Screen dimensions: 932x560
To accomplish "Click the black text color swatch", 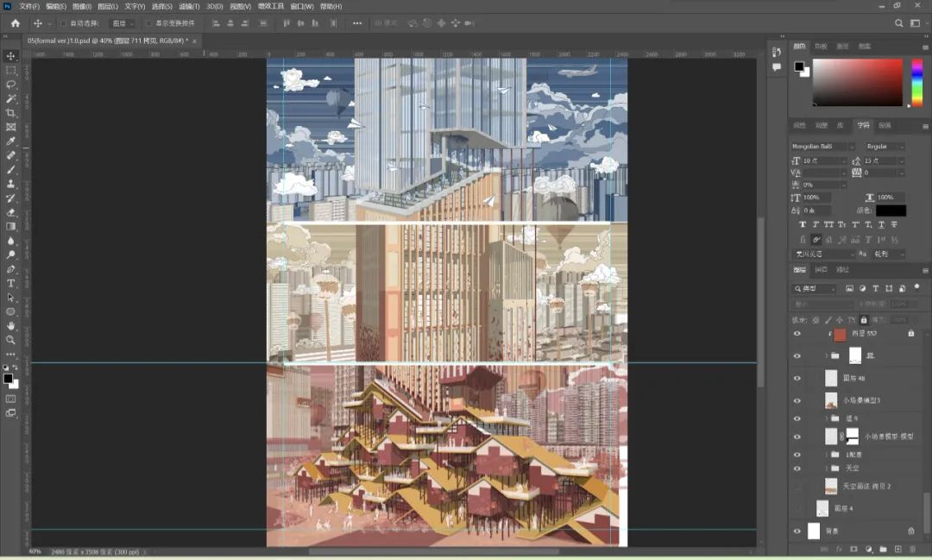I will click(891, 211).
